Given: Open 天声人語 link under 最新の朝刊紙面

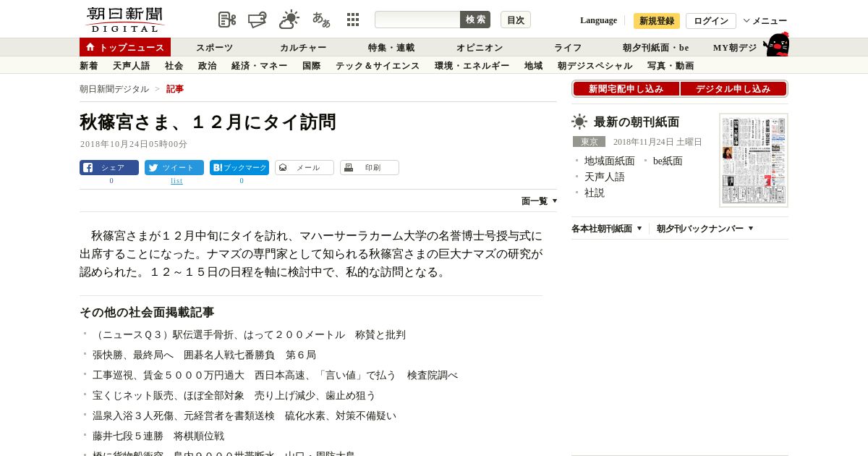Looking at the screenshot, I should 605,177.
